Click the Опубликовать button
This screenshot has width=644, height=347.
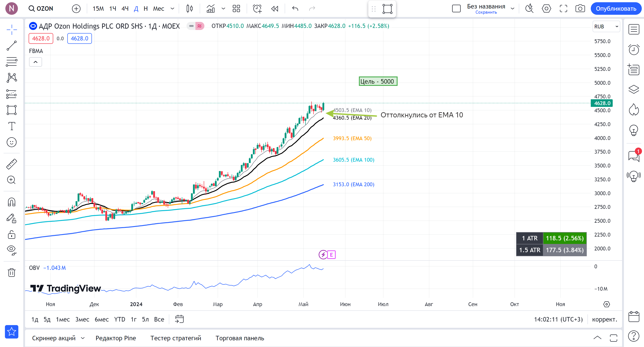click(x=616, y=8)
